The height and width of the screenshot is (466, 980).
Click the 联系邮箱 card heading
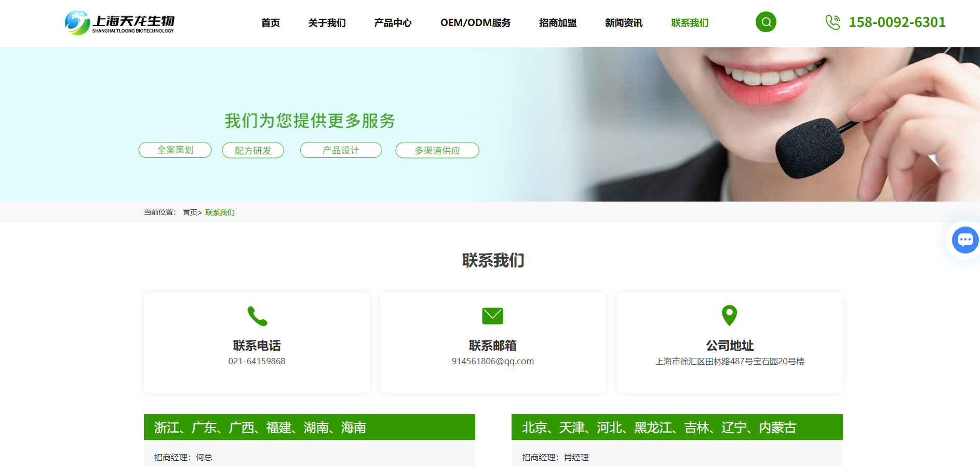click(492, 345)
